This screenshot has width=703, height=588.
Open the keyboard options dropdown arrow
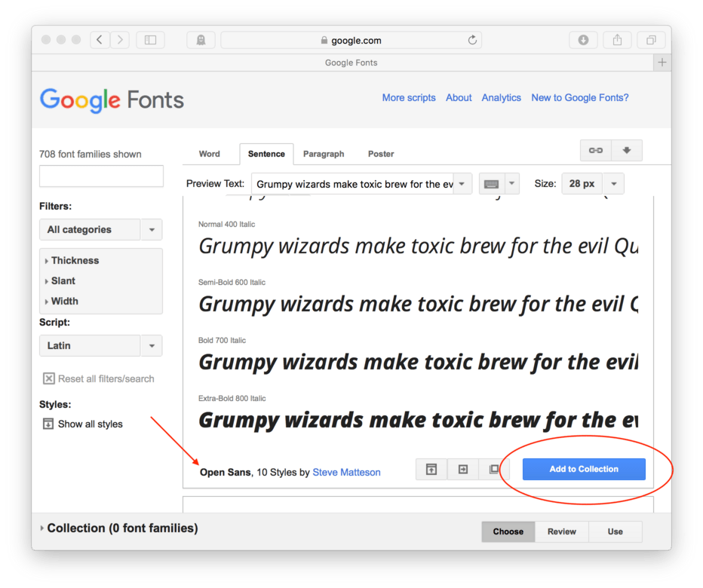511,184
